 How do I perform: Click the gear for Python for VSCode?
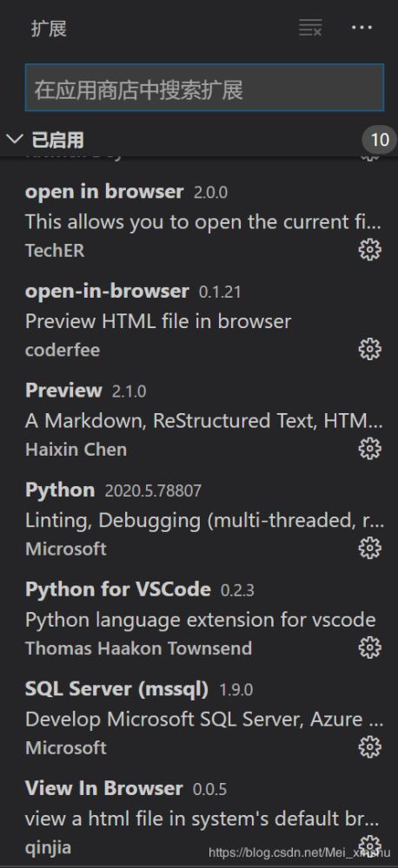369,648
